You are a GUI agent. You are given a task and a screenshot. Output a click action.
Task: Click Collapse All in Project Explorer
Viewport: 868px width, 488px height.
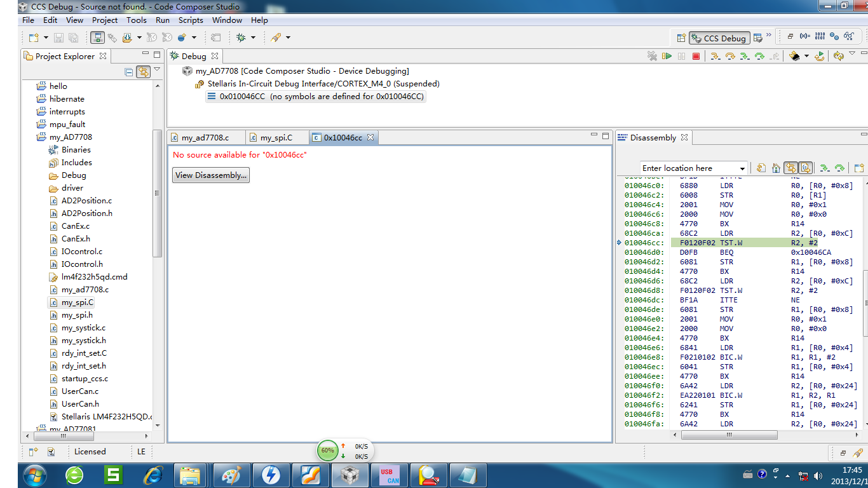pos(129,72)
